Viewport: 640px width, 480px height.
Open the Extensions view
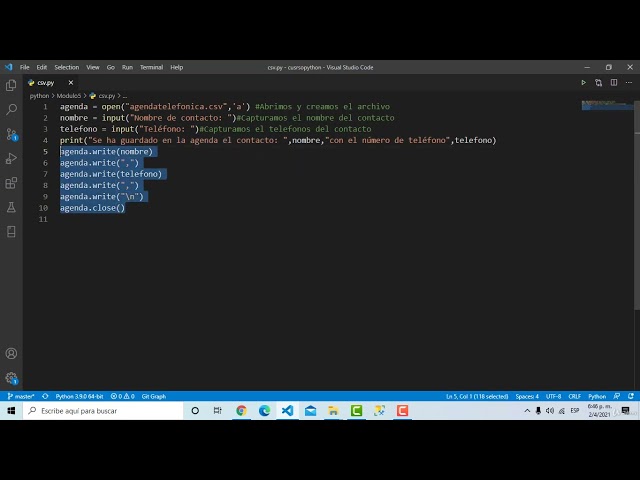tap(11, 183)
